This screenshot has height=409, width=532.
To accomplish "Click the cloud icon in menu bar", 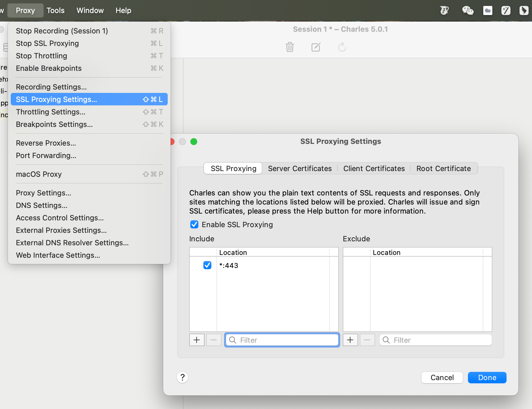I will coord(488,10).
